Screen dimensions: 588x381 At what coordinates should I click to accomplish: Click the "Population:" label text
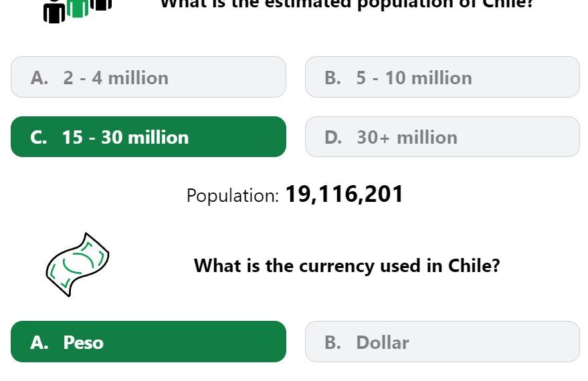coord(233,196)
